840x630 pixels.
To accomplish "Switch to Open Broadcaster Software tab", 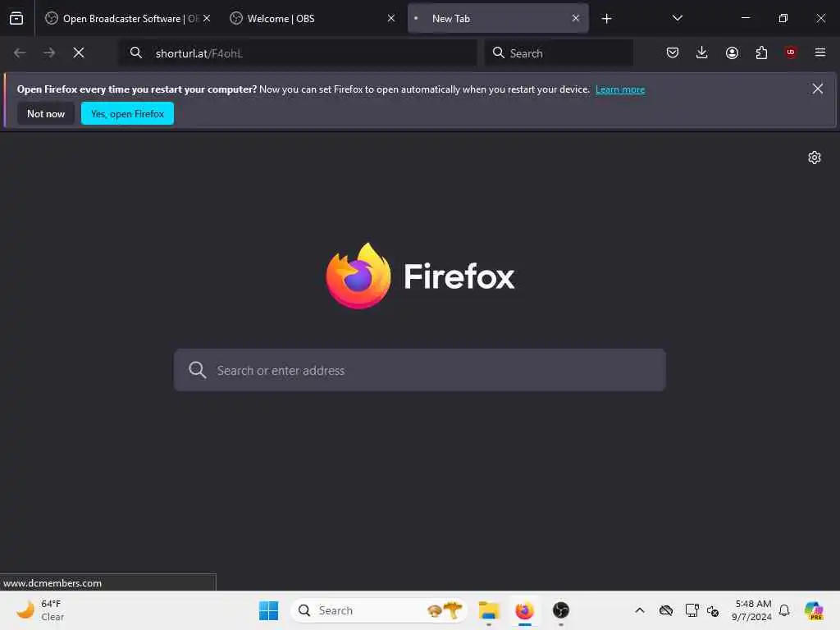I will 127,18.
